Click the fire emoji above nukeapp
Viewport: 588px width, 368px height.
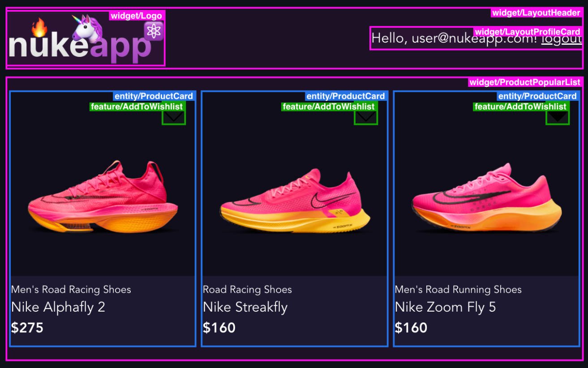39,27
